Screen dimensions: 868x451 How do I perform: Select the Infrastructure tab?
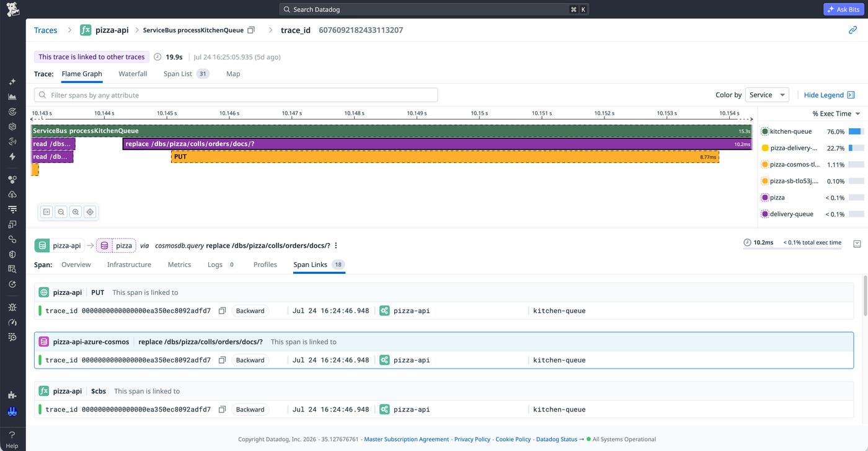coord(129,265)
